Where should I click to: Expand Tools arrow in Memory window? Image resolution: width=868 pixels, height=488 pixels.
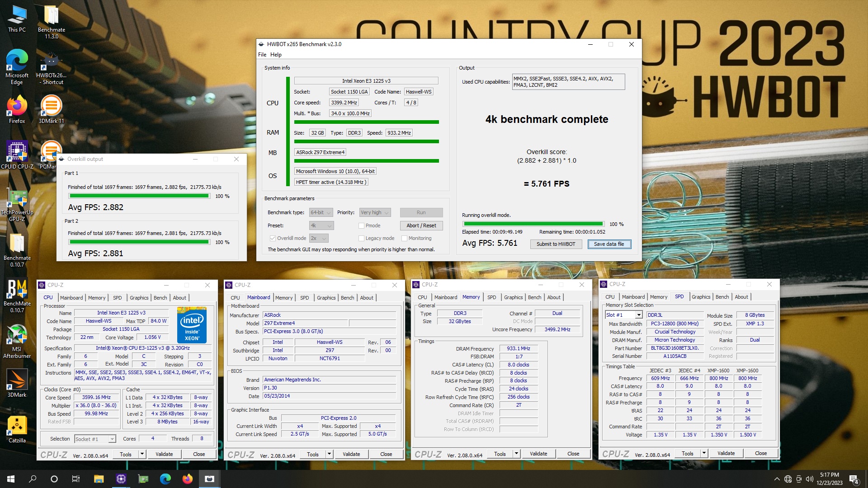[x=516, y=454]
